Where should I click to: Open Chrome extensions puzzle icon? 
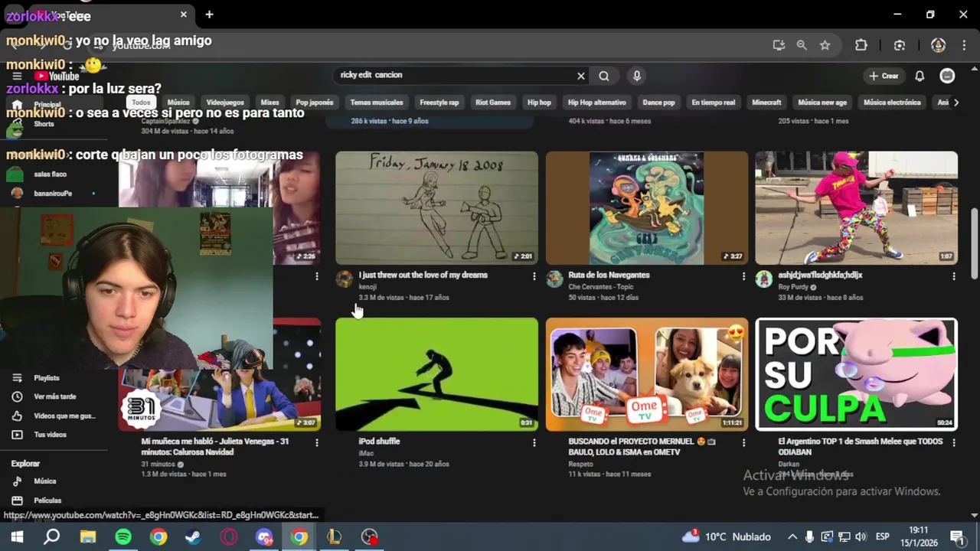click(861, 45)
